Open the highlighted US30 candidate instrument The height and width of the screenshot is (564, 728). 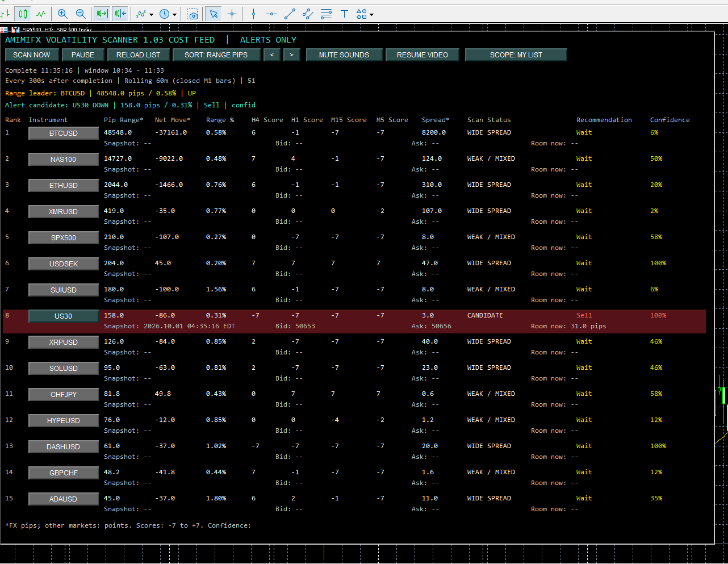(x=63, y=316)
